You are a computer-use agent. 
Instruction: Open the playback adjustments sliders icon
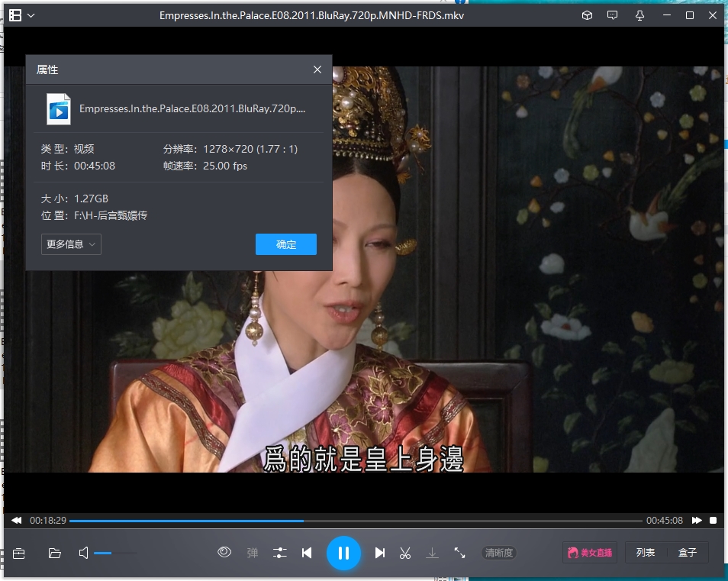click(279, 553)
